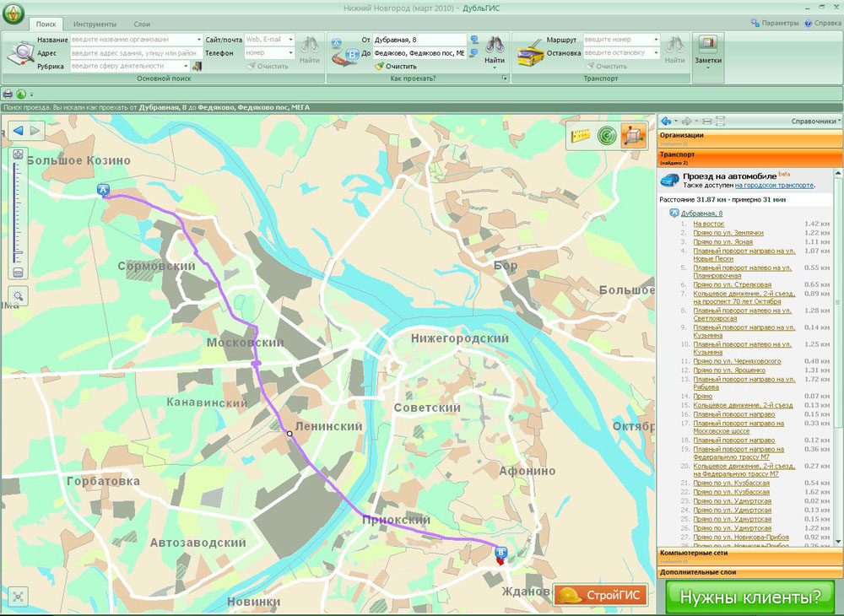The image size is (844, 616).
Task: Open Справка help
Action: 822,23
